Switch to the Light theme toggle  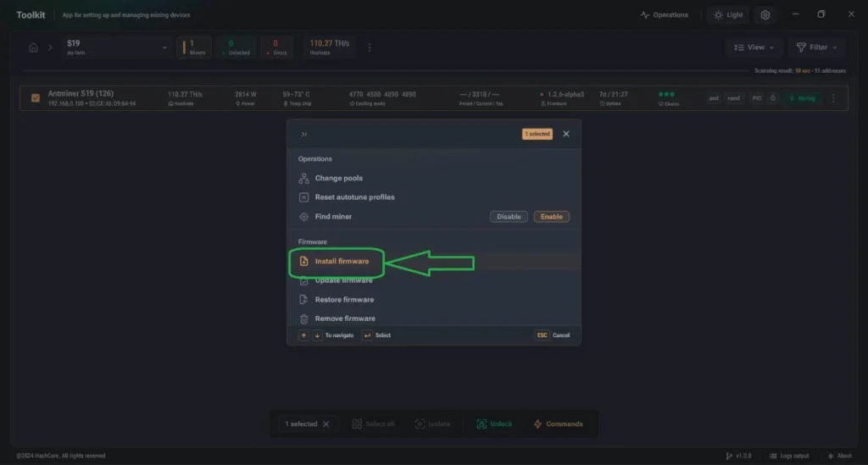click(x=728, y=15)
